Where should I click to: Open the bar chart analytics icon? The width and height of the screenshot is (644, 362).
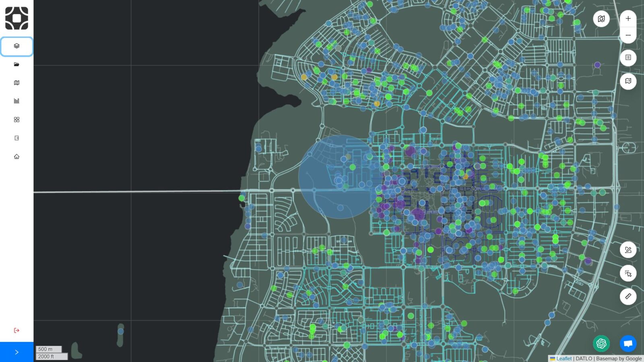click(x=17, y=101)
